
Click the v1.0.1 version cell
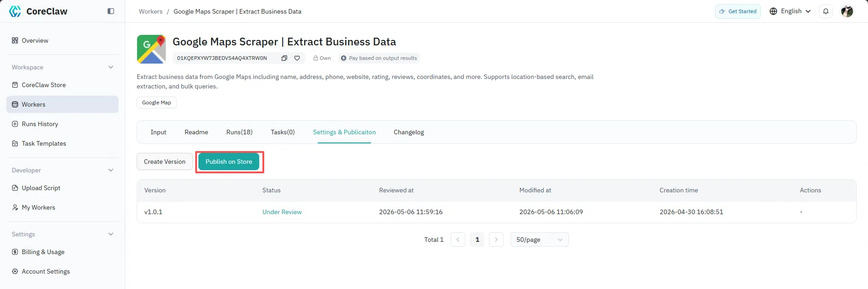[153, 212]
